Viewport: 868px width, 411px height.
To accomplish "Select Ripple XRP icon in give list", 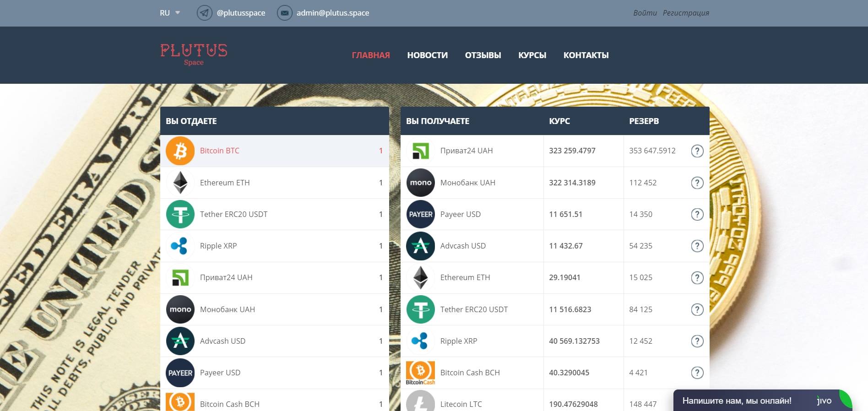I will [x=180, y=246].
